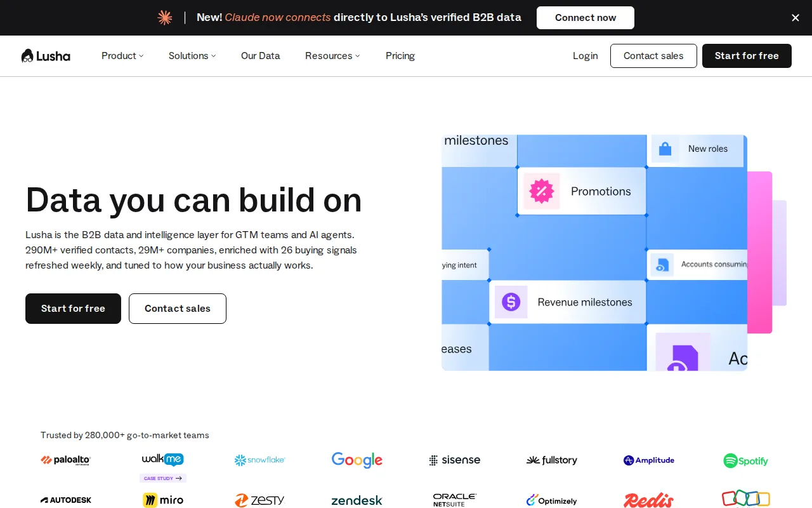Click the Oracle NetSuite logo
Viewport: 812px width, 508px height.
point(455,500)
